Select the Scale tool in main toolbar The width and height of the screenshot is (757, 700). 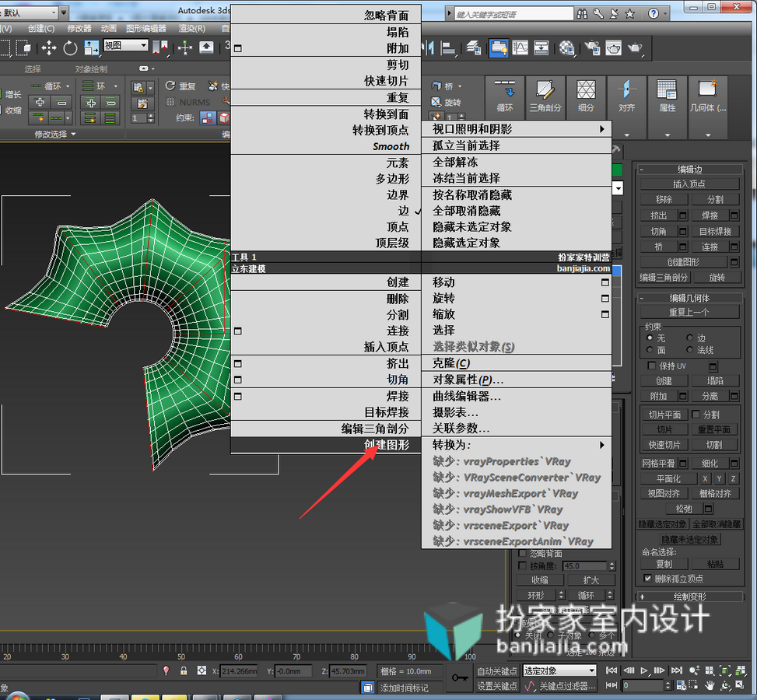[x=91, y=47]
